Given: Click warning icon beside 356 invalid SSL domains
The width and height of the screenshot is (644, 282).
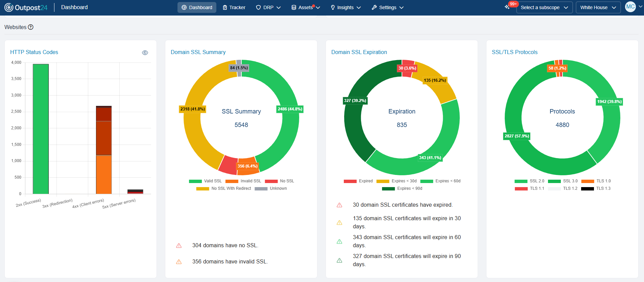Looking at the screenshot, I should pyautogui.click(x=179, y=262).
